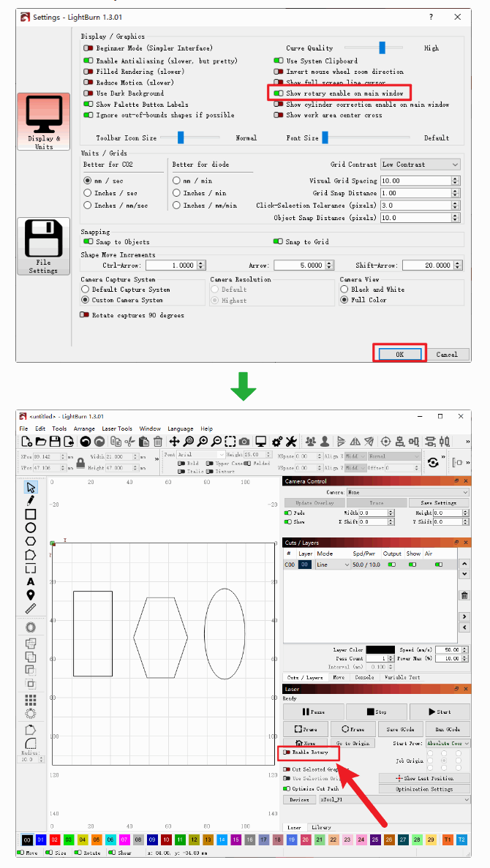Select the Ellipse tool

31,527
